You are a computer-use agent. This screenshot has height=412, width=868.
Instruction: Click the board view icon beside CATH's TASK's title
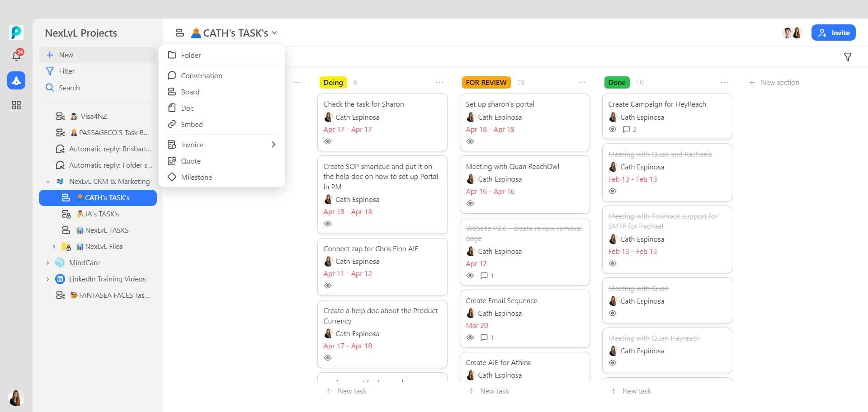(x=179, y=33)
